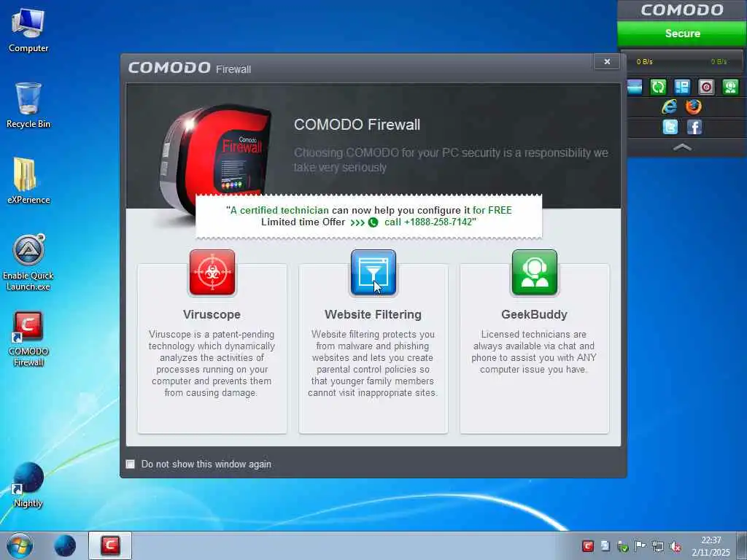The height and width of the screenshot is (560, 747).
Task: Click the green GeekBuddy icon in Comodo widget
Action: click(730, 87)
